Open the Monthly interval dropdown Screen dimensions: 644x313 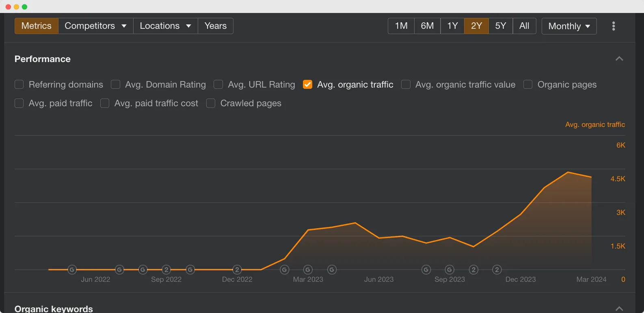(569, 26)
